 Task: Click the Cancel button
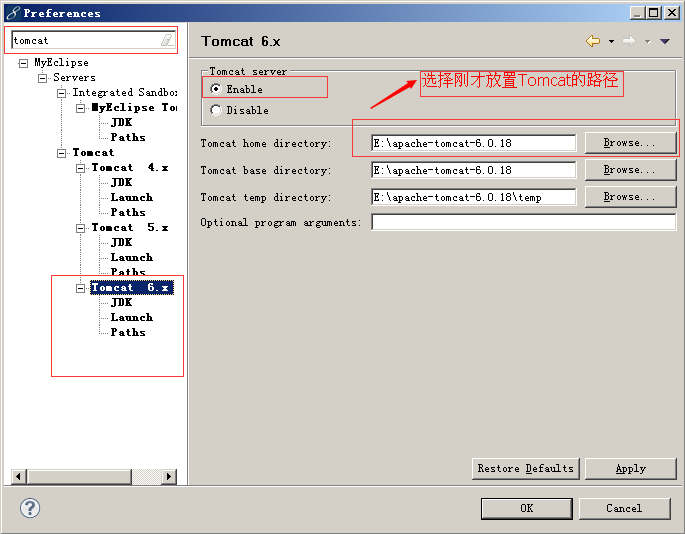click(624, 508)
